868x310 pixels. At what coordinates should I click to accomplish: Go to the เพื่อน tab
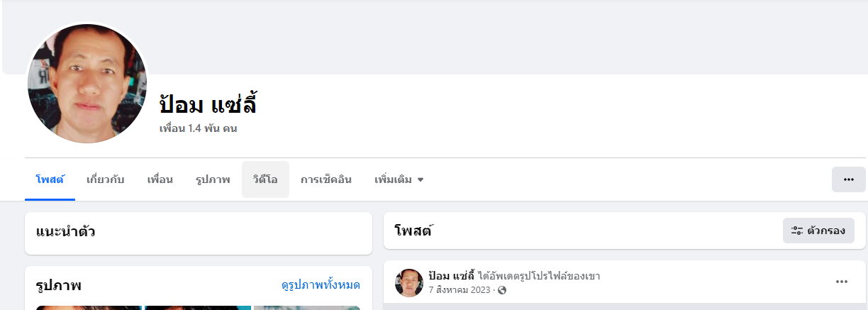click(160, 179)
